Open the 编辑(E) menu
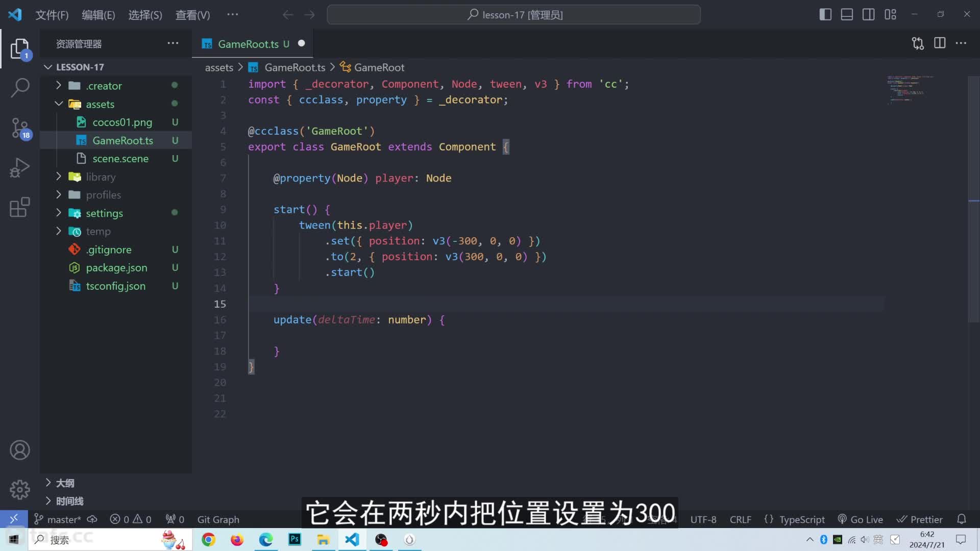 [99, 15]
